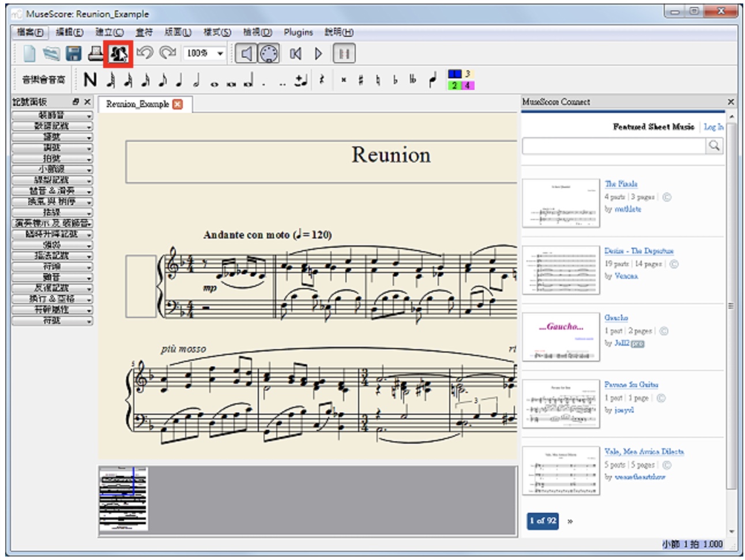Image resolution: width=745 pixels, height=560 pixels.
Task: Open the author link weaselheartshow
Action: [639, 477]
